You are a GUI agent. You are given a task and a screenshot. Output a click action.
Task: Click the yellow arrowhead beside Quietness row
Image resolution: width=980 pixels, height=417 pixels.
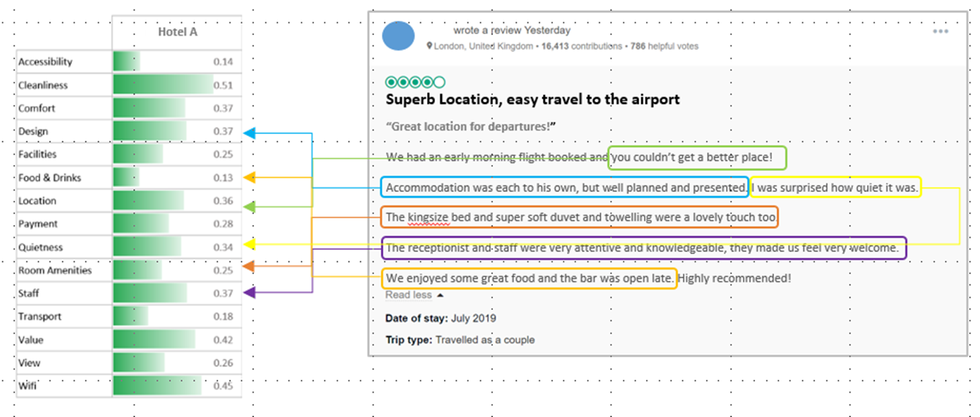tap(249, 244)
